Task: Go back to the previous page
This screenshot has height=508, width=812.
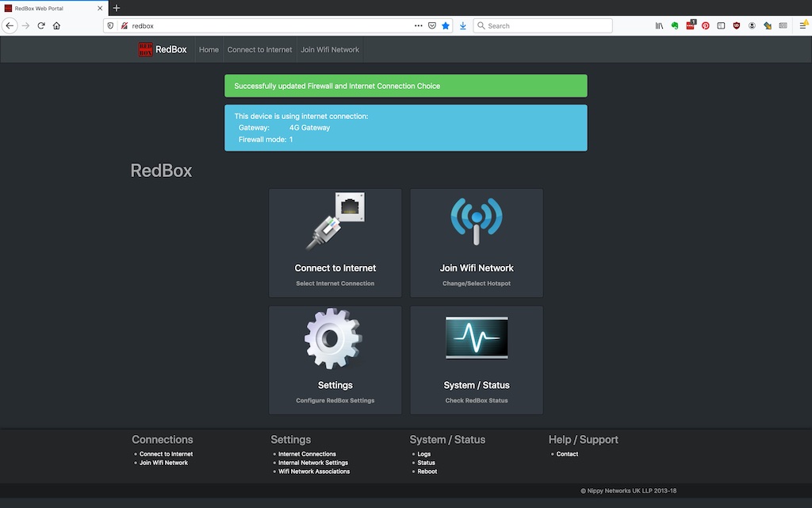Action: (x=10, y=25)
